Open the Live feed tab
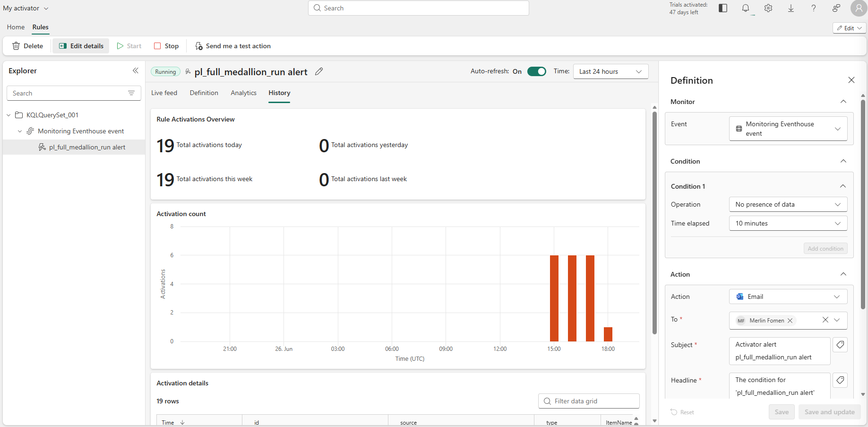 (164, 93)
